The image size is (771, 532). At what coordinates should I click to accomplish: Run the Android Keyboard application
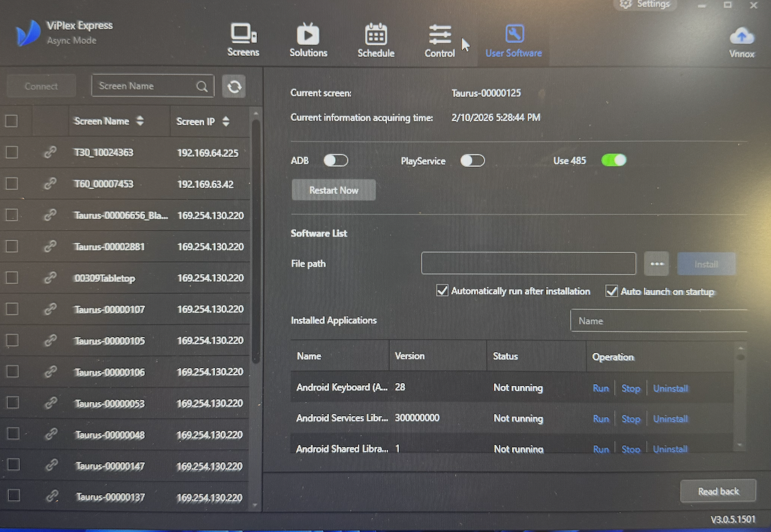[601, 388]
